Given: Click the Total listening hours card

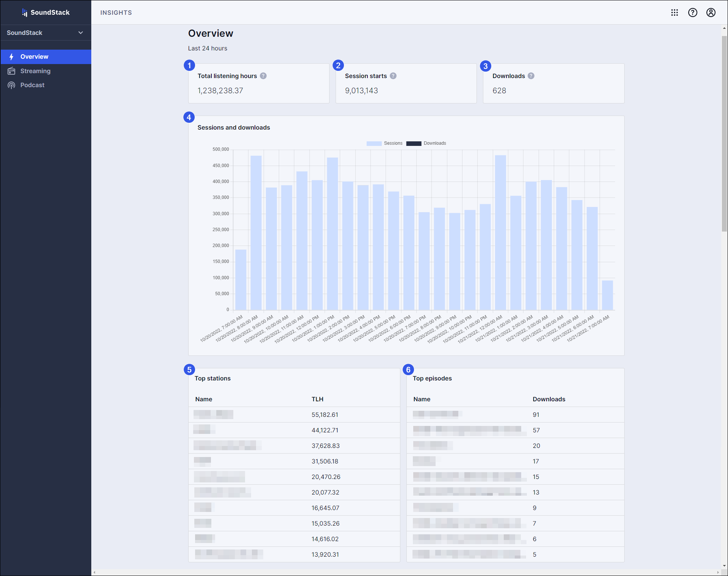Looking at the screenshot, I should 259,83.
